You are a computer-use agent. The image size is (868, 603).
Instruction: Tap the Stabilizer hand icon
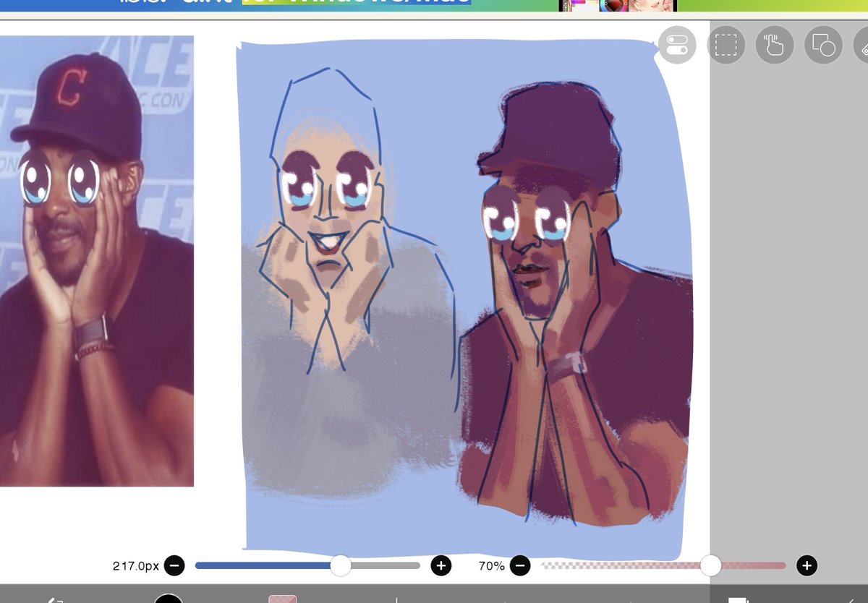[x=775, y=45]
